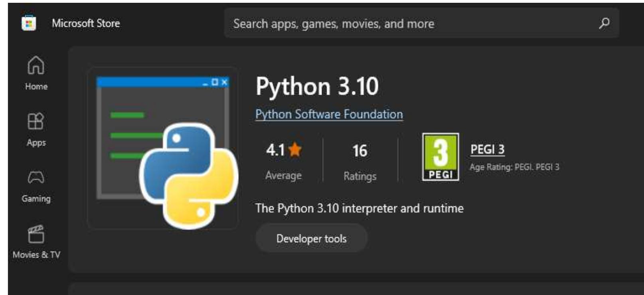The height and width of the screenshot is (295, 644).
Task: Click the Python 3.10 app title
Action: [317, 86]
